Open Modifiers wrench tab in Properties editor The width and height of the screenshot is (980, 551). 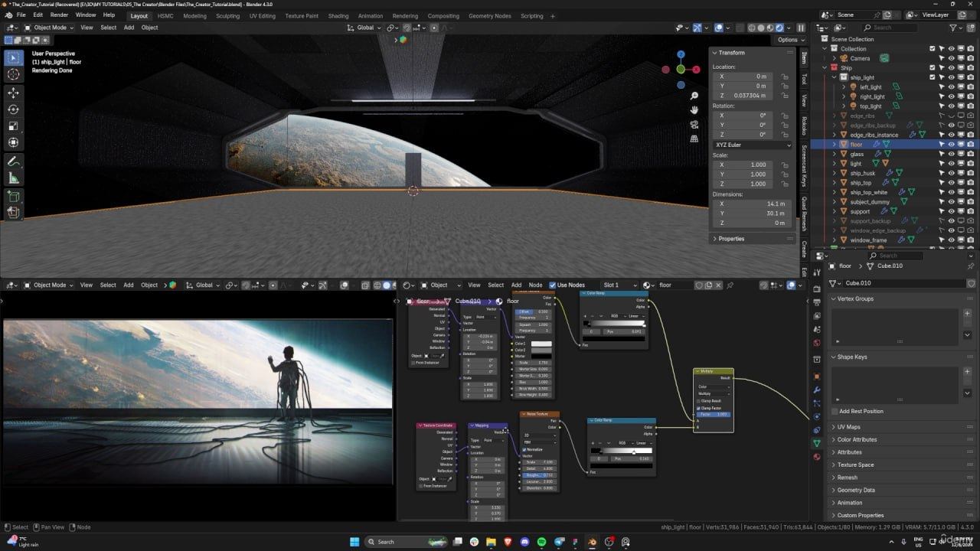tap(817, 390)
